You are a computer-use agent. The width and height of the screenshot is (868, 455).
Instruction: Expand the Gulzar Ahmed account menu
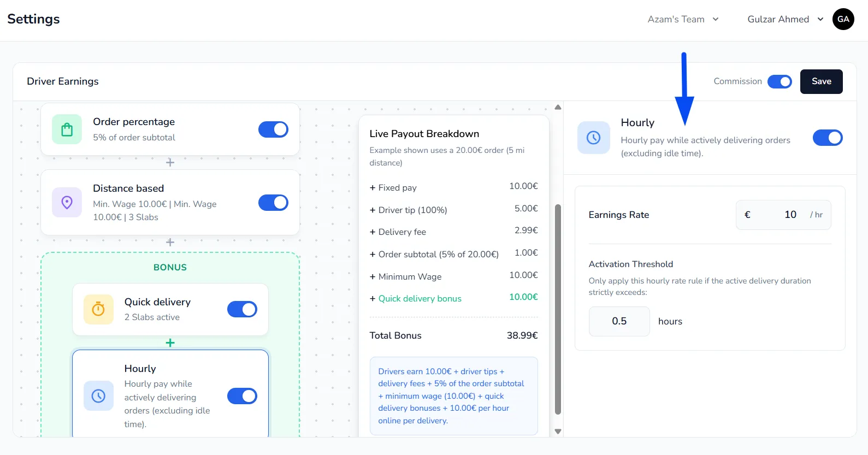(x=786, y=19)
